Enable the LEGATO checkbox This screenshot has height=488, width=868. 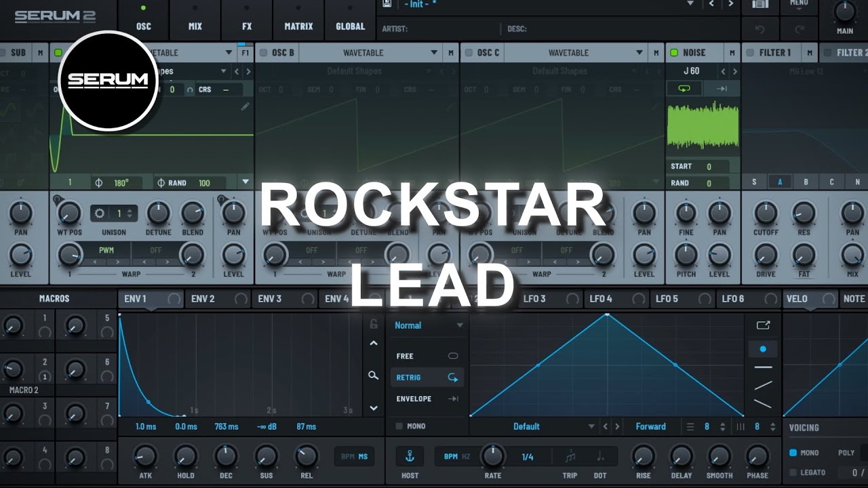[x=793, y=472]
